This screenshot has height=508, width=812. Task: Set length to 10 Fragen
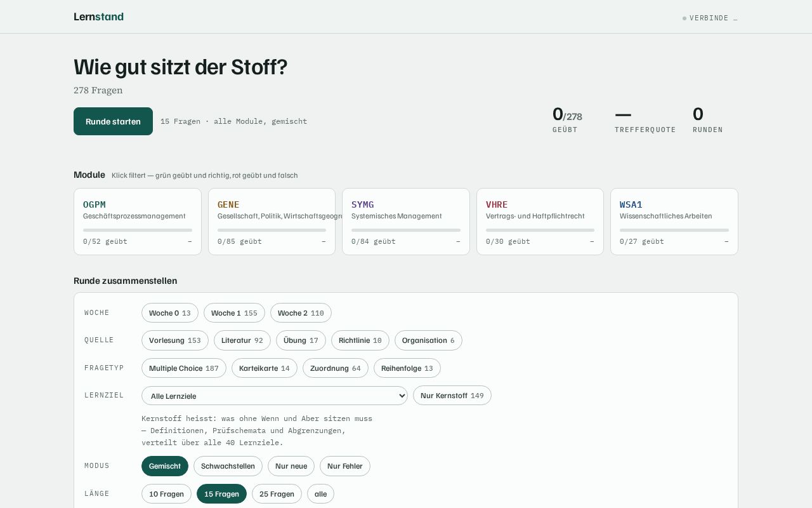pos(166,494)
